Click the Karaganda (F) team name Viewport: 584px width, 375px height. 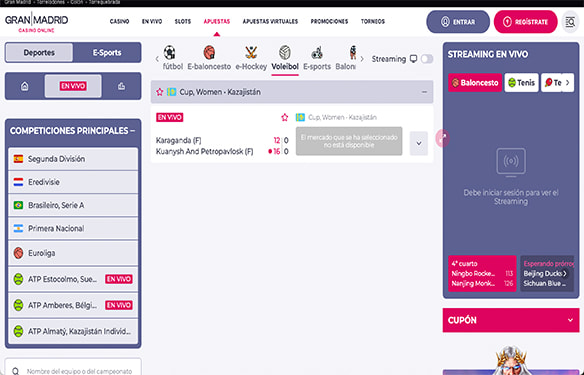pyautogui.click(x=178, y=140)
